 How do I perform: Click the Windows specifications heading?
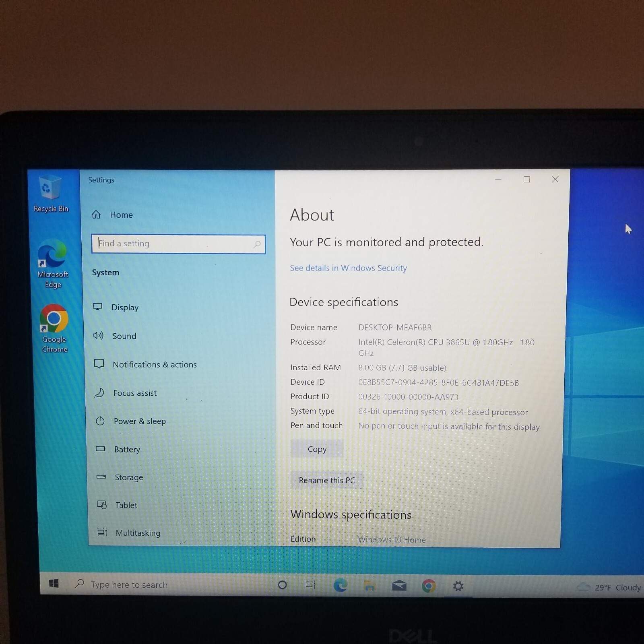pyautogui.click(x=351, y=514)
